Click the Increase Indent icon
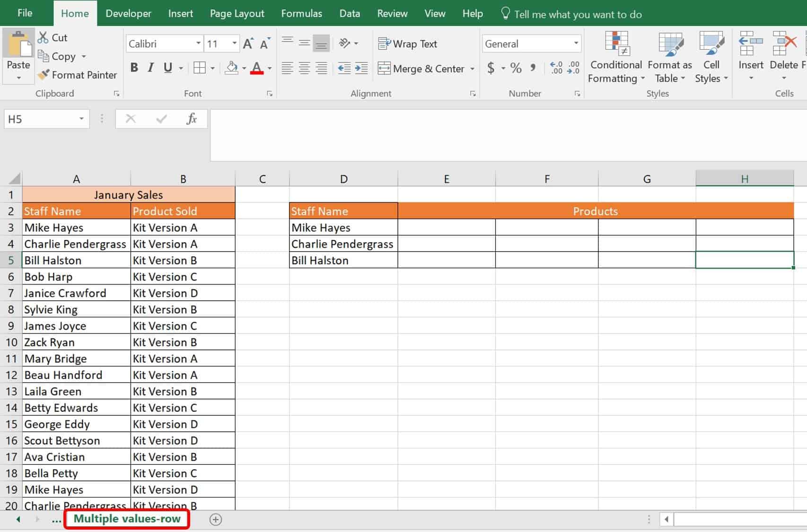The width and height of the screenshot is (807, 532). 361,69
